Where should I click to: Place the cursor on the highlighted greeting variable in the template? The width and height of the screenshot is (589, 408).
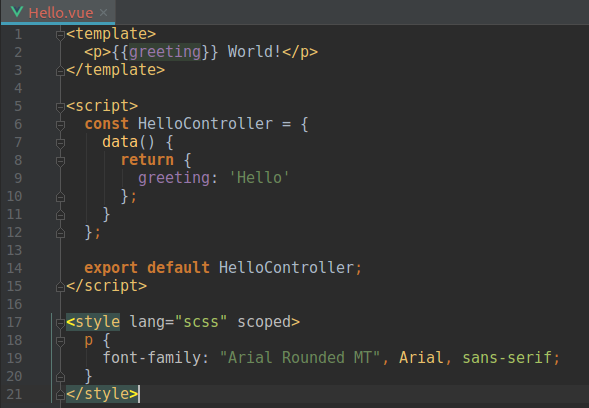pyautogui.click(x=165, y=52)
